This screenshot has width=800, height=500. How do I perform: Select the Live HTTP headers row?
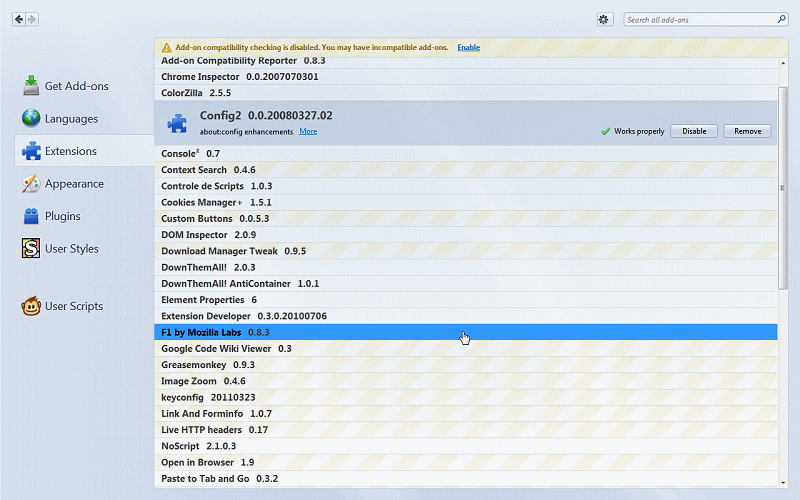[x=466, y=430]
